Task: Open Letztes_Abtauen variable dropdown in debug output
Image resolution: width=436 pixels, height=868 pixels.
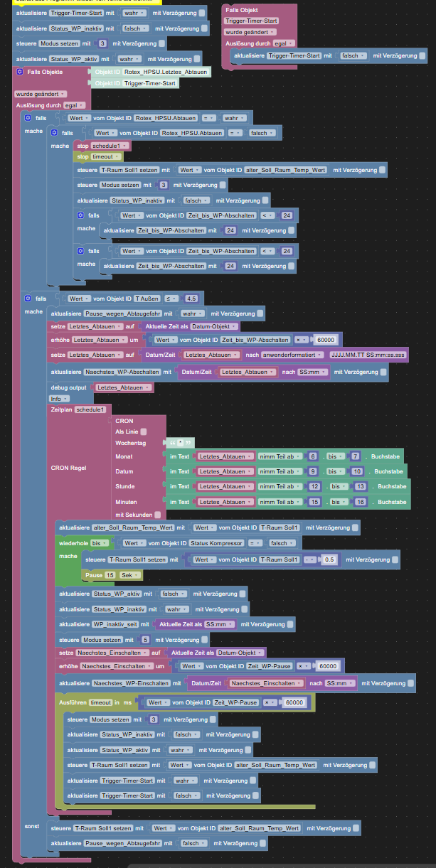Action: 124,387
